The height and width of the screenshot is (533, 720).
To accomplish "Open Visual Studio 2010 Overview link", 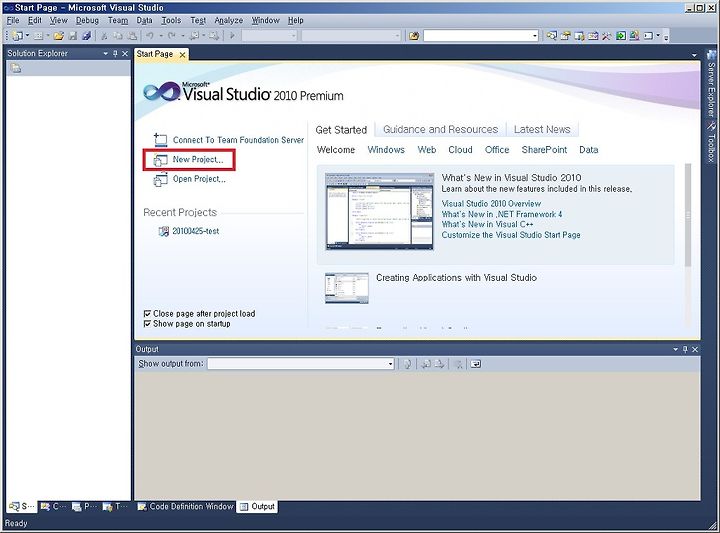I will pyautogui.click(x=491, y=203).
